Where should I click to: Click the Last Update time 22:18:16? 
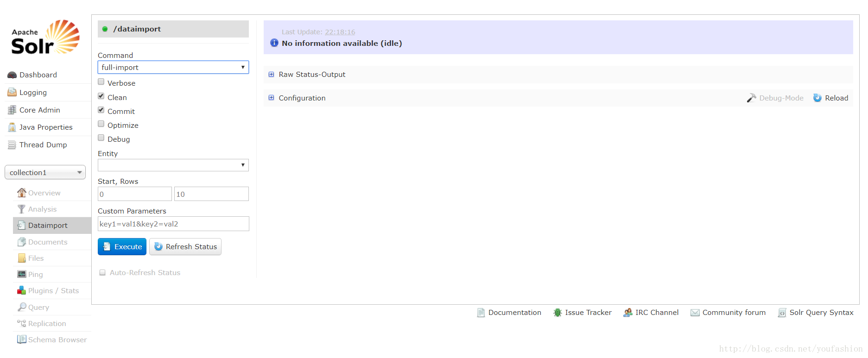click(340, 32)
